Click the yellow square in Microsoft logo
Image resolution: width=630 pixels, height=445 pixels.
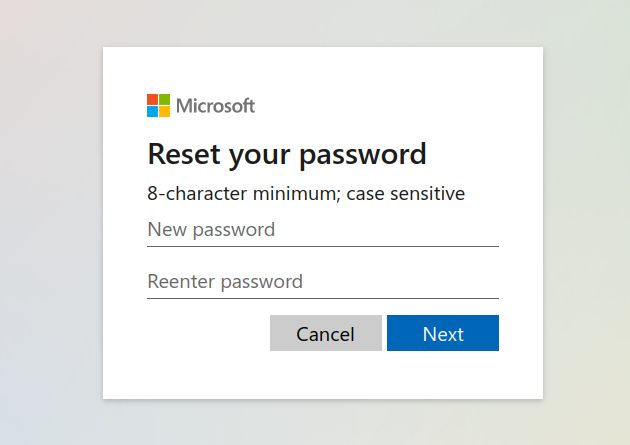click(x=164, y=111)
